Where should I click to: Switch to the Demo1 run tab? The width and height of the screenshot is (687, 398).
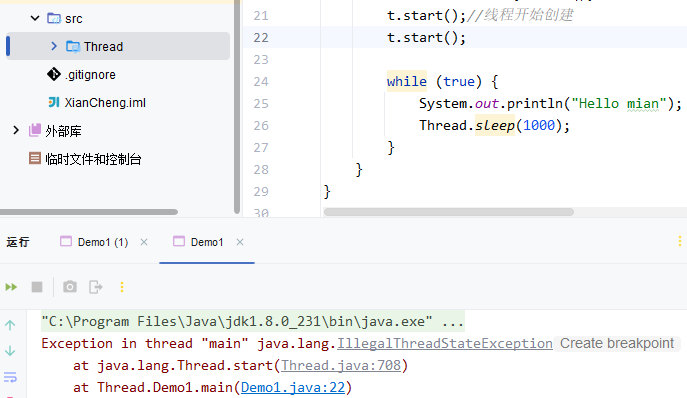click(207, 242)
